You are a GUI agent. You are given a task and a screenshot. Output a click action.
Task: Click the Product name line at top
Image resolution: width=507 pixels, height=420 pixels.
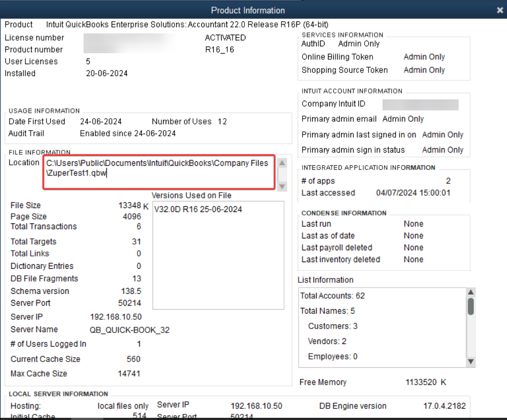pos(187,25)
